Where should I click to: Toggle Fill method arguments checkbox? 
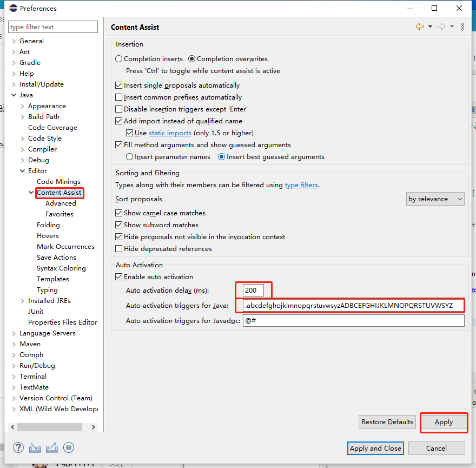[x=118, y=145]
